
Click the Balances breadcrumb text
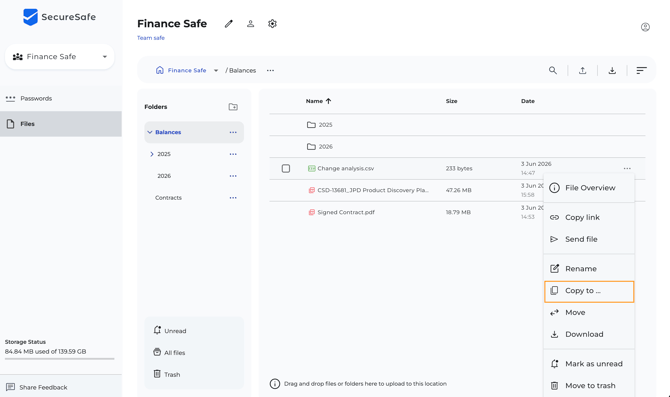pos(242,71)
